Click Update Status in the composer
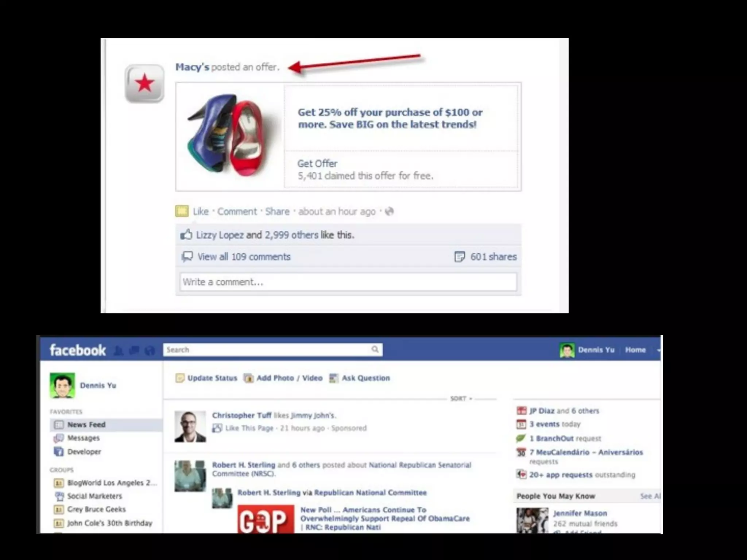 (x=212, y=378)
